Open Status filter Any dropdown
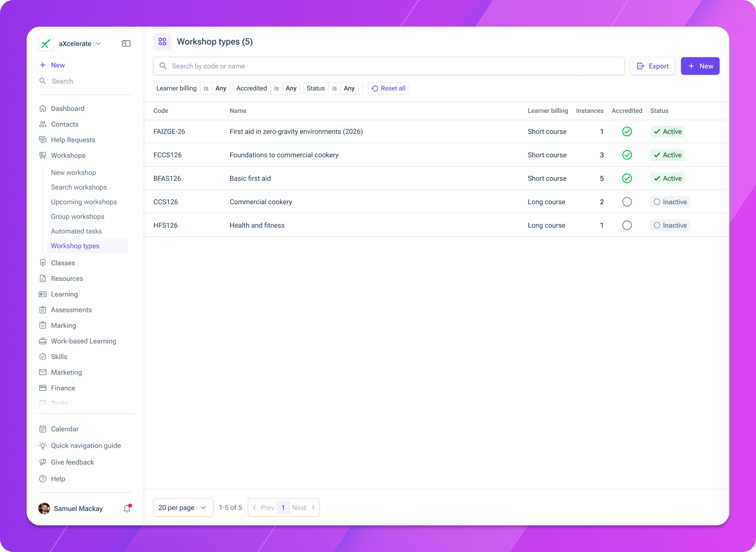The height and width of the screenshot is (552, 756). click(349, 89)
